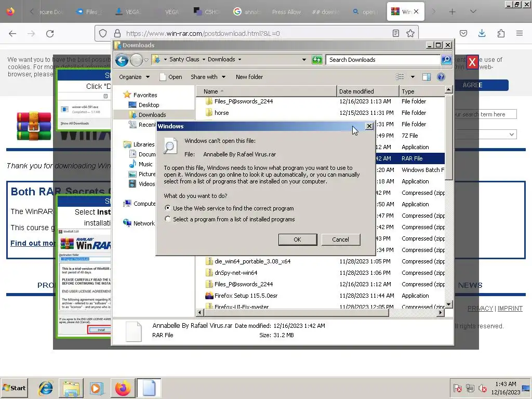This screenshot has height=399, width=532.
Task: Refresh the Downloads folder view
Action: coord(317,60)
